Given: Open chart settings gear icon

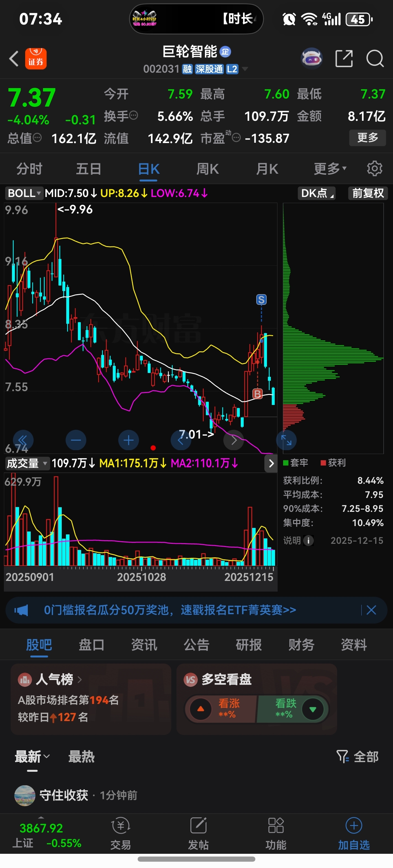Looking at the screenshot, I should (x=375, y=169).
